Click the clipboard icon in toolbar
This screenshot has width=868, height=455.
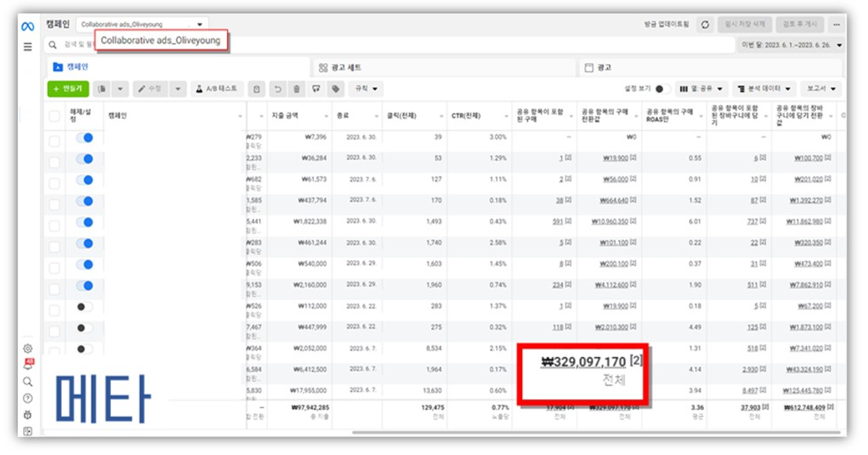(x=256, y=88)
